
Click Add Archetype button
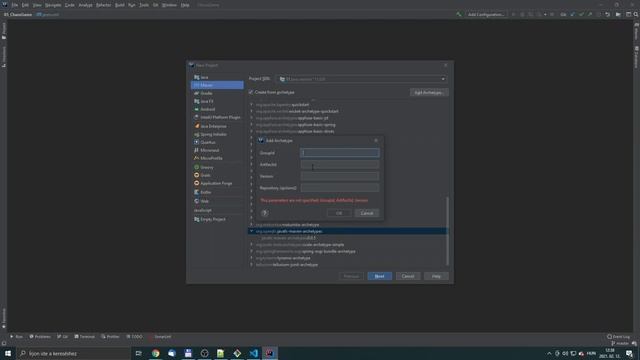pos(429,93)
